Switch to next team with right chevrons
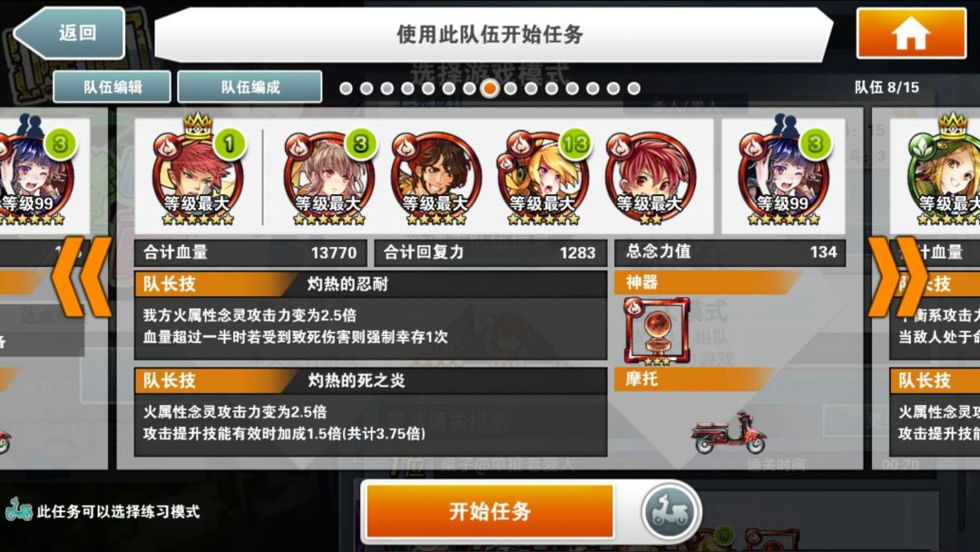This screenshot has width=980, height=552. [897, 276]
